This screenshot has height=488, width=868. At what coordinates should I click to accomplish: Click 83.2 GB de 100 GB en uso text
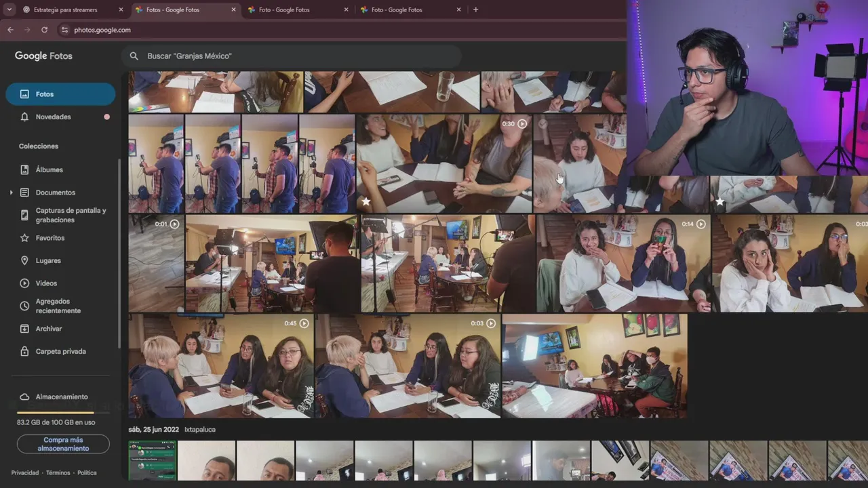[56, 422]
